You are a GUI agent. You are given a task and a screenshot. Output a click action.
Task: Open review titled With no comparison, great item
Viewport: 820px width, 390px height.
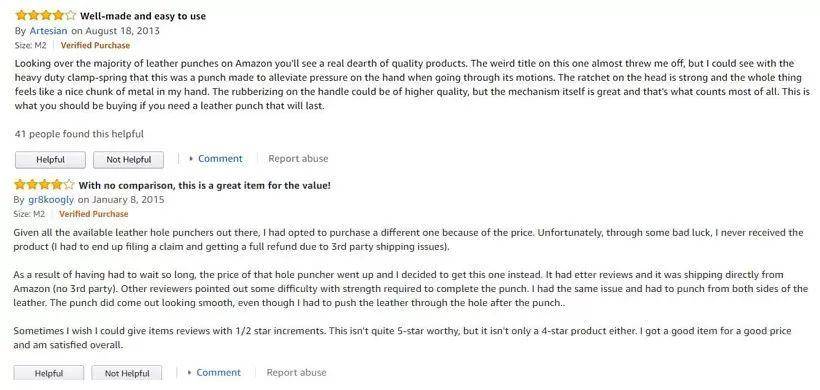point(204,185)
